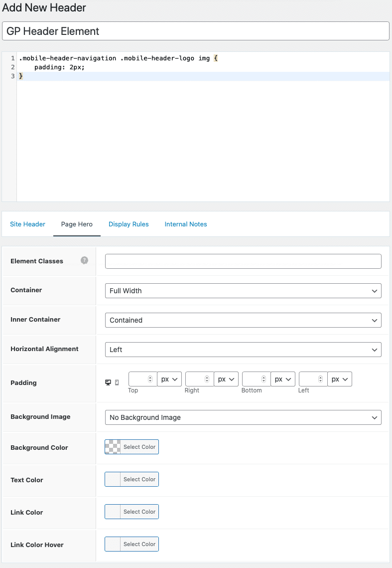Image resolution: width=392 pixels, height=568 pixels.
Task: Click the GP Header Element title field
Action: point(194,31)
